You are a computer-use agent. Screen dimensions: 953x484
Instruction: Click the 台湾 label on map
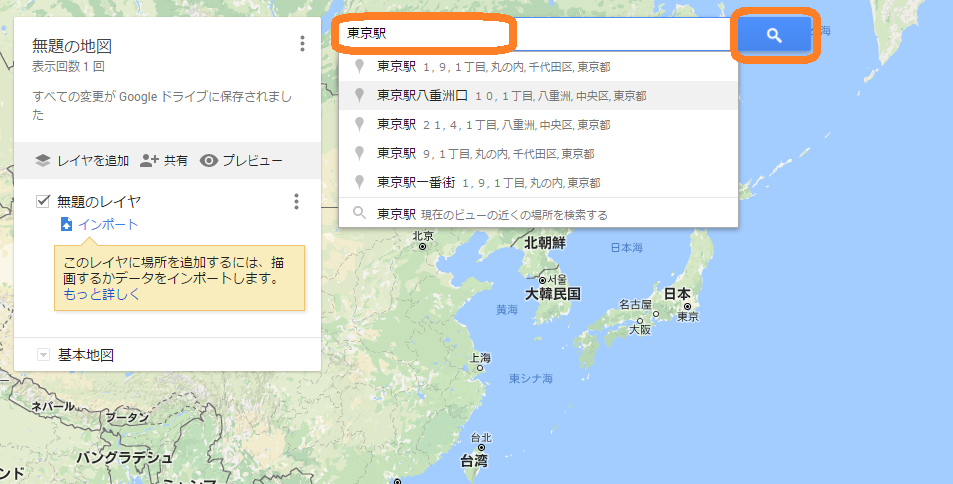pos(474,460)
